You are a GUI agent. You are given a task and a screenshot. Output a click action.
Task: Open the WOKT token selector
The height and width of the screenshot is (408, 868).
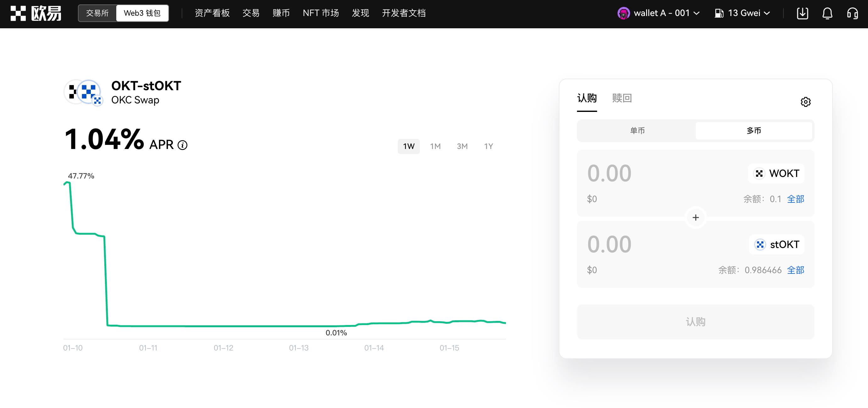coord(776,174)
